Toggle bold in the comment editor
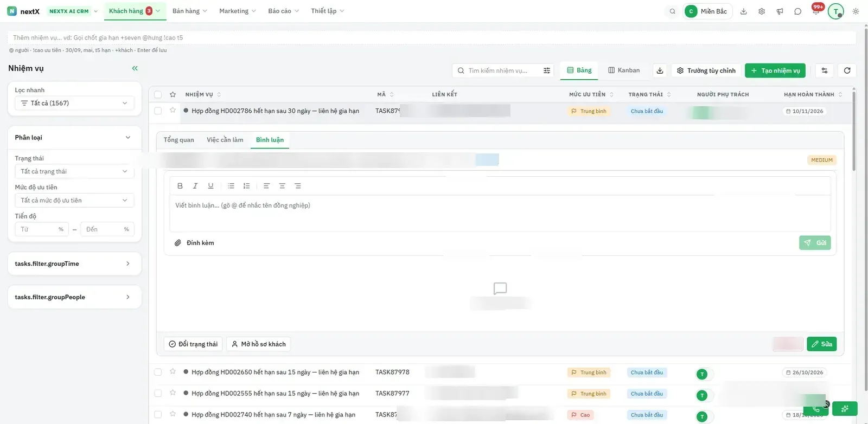868x424 pixels. point(180,186)
